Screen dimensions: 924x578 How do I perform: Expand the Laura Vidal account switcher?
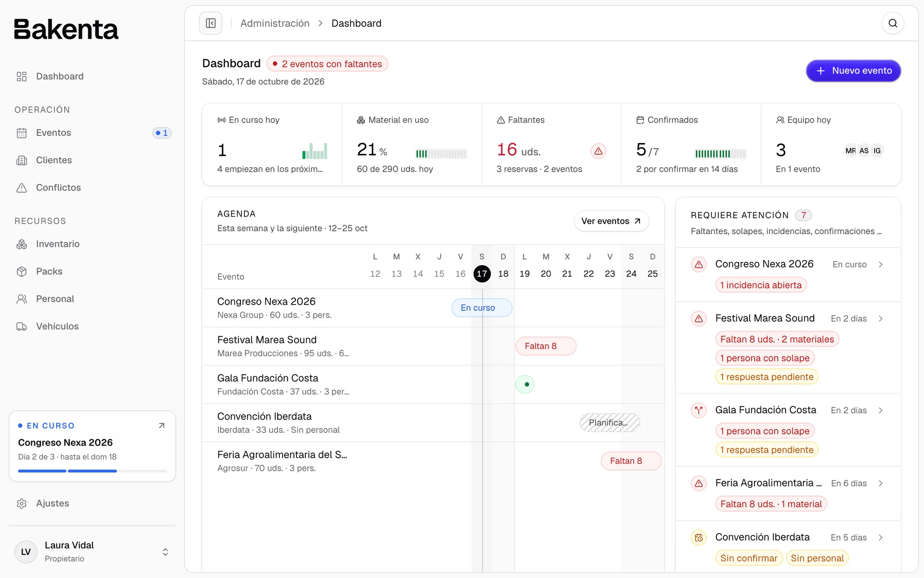(x=165, y=552)
